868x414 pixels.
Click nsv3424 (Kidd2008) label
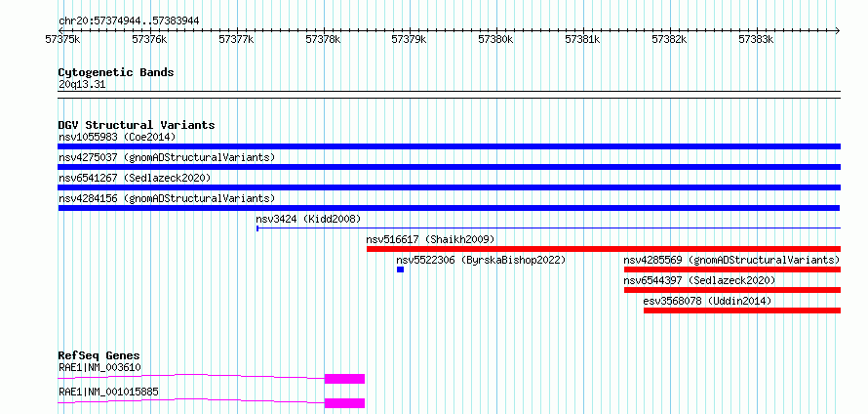(308, 219)
